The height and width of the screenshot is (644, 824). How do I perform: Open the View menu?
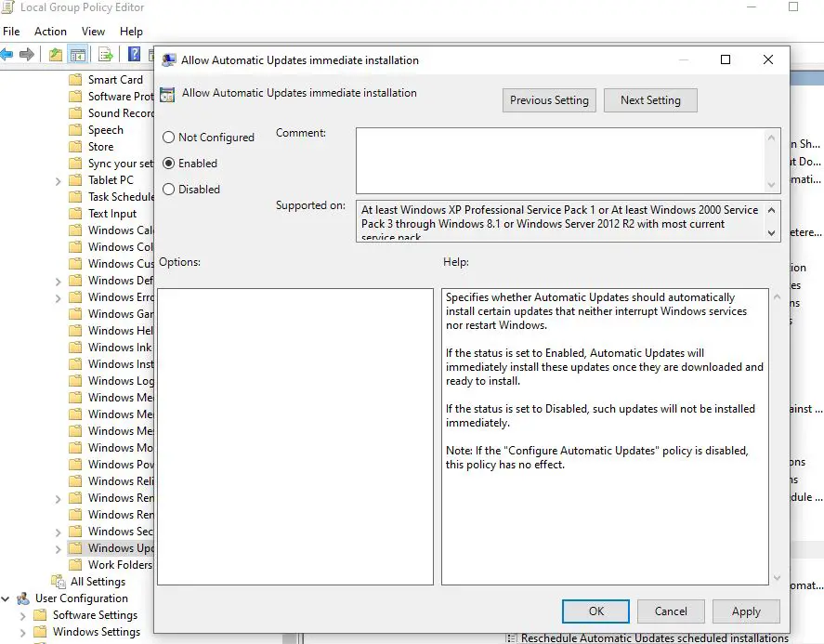(x=93, y=32)
